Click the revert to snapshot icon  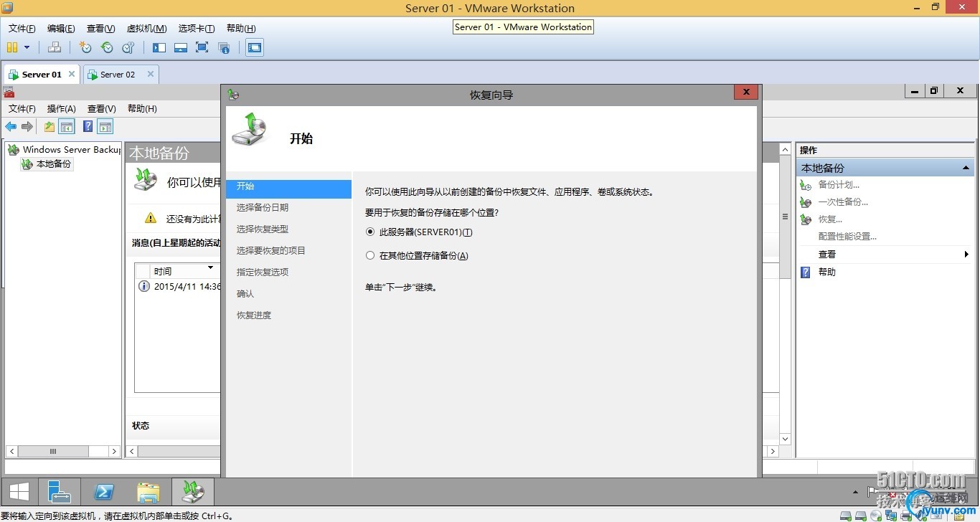tap(107, 47)
